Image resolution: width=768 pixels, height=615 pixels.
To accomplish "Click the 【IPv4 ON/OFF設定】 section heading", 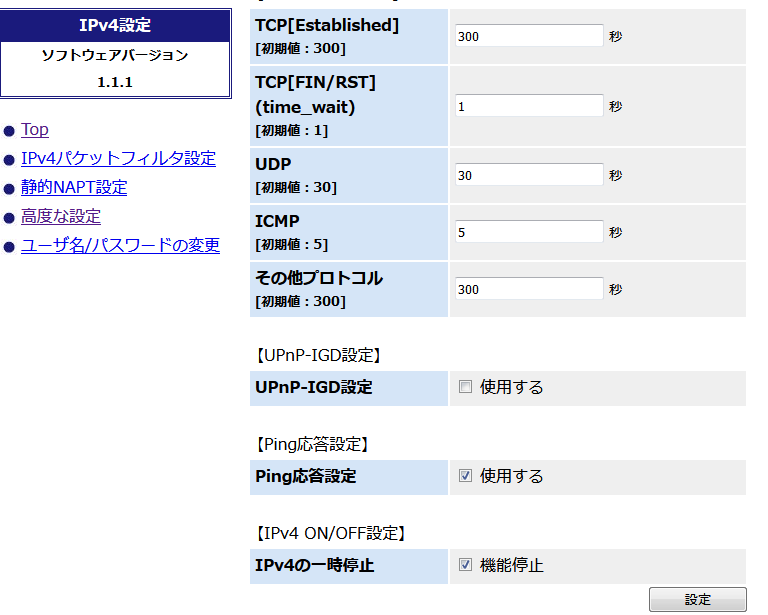I will tap(329, 533).
